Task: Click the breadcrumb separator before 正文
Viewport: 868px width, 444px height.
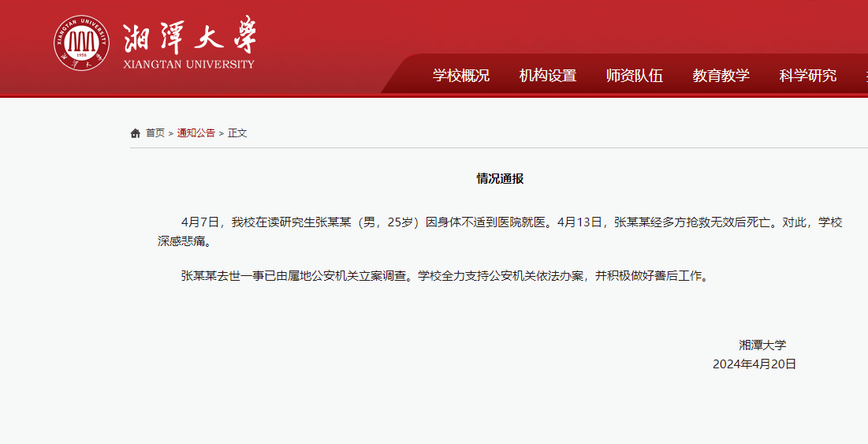Action: pyautogui.click(x=222, y=133)
